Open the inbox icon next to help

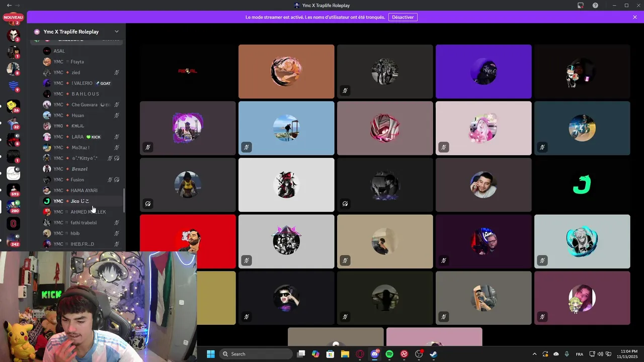pos(580,5)
